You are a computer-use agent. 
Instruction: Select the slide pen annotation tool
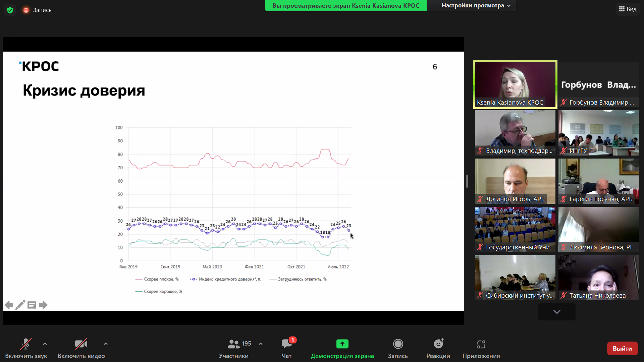point(20,305)
